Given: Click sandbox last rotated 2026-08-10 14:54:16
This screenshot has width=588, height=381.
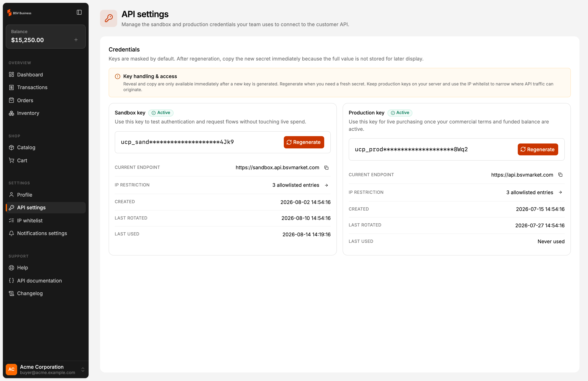Looking at the screenshot, I should (x=306, y=218).
